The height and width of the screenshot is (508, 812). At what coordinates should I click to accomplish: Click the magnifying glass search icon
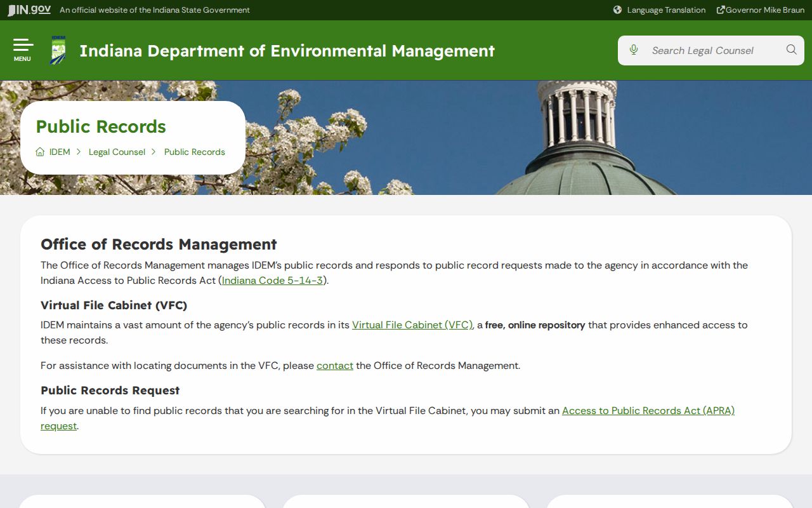(x=791, y=50)
